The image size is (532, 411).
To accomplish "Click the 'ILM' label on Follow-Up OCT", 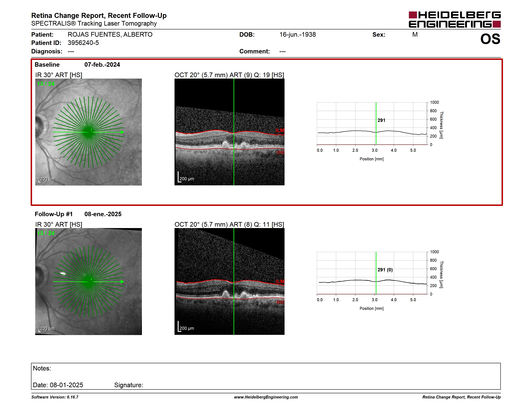I will tap(280, 281).
